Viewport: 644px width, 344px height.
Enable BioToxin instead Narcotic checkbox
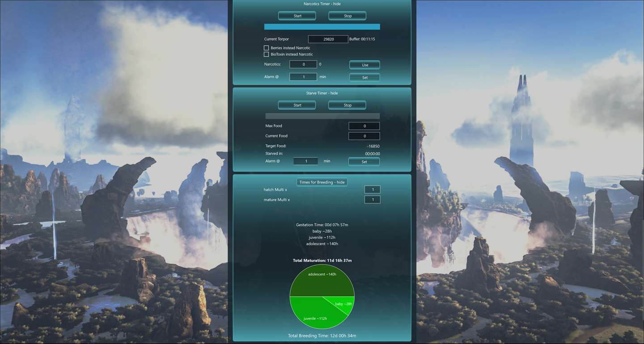click(x=267, y=55)
